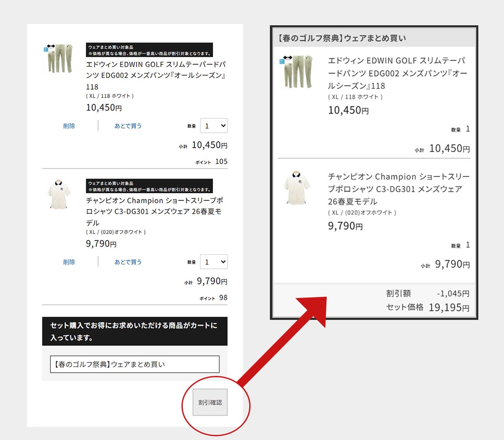Click the セット価格 19,195円 total
Image resolution: width=504 pixels, height=440 pixels.
tap(427, 307)
